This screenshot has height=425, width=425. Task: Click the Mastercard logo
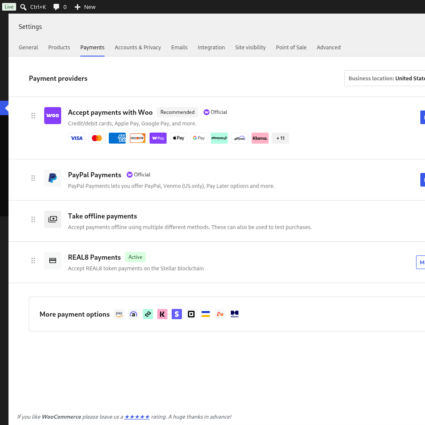pos(97,138)
